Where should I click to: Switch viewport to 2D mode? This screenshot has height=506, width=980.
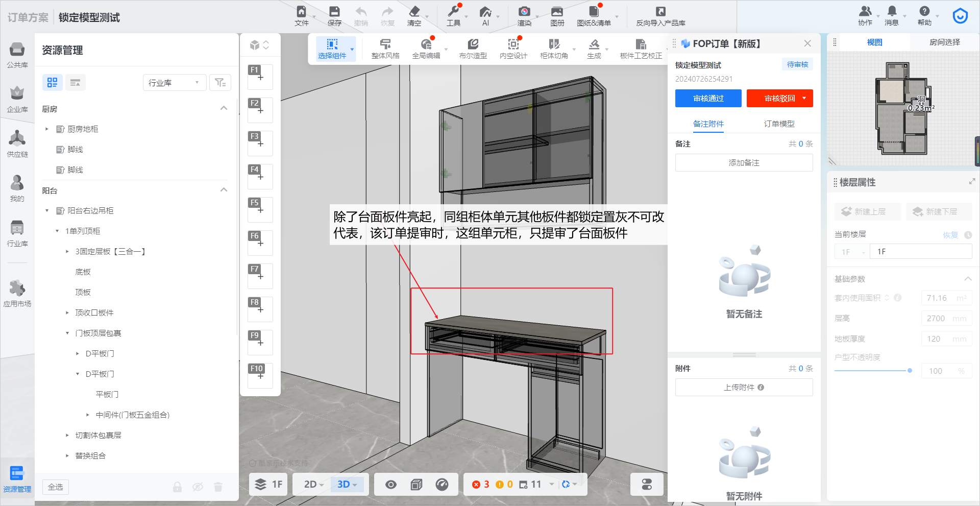[311, 485]
